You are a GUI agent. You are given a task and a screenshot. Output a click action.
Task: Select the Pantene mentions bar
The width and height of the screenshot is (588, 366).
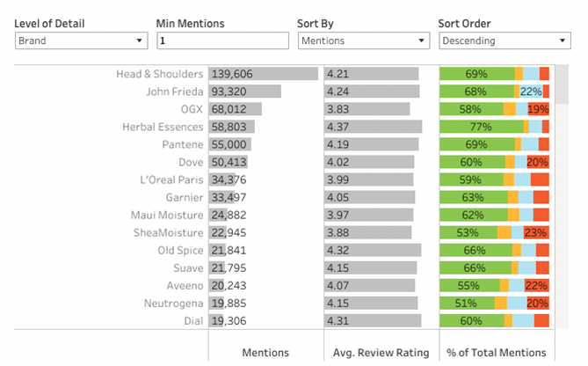pos(229,144)
